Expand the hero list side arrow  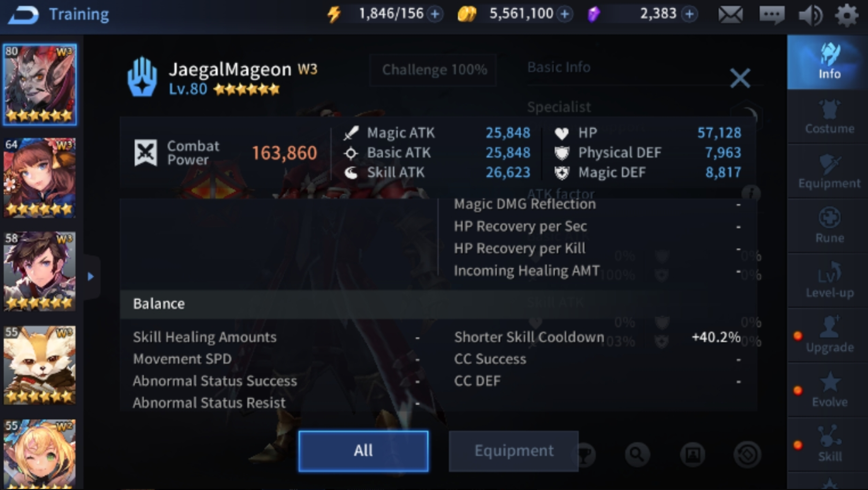(x=90, y=277)
